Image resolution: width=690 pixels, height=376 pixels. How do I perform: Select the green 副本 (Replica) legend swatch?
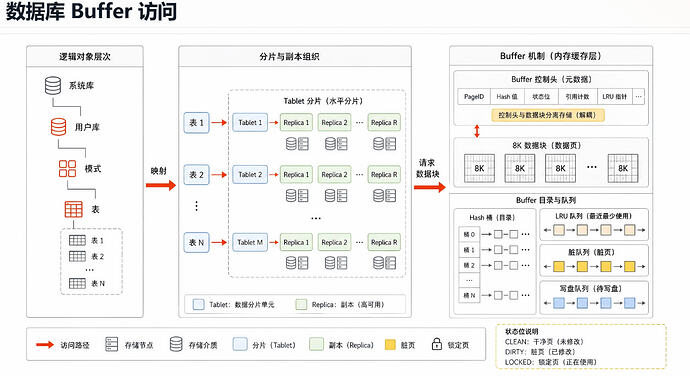coord(316,344)
